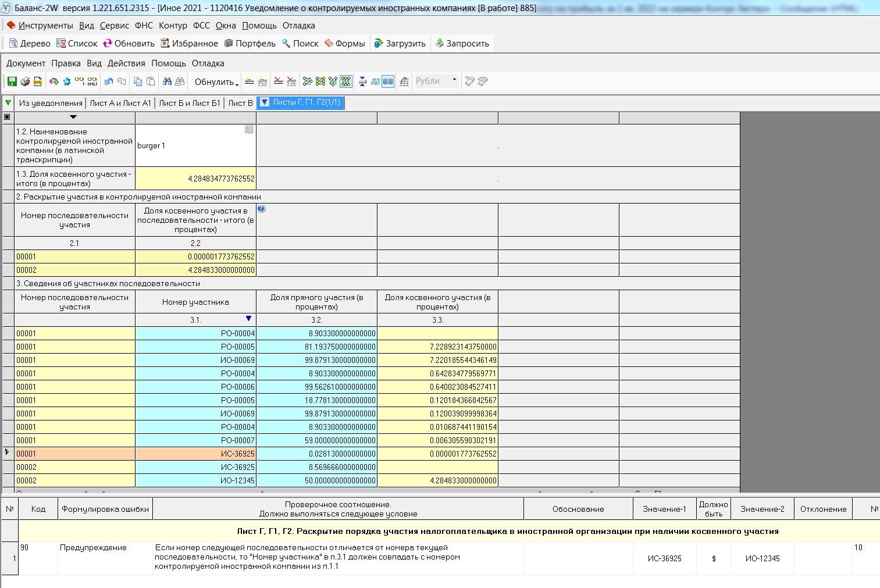
Task: Click the blue help question mark icon
Action: [262, 209]
